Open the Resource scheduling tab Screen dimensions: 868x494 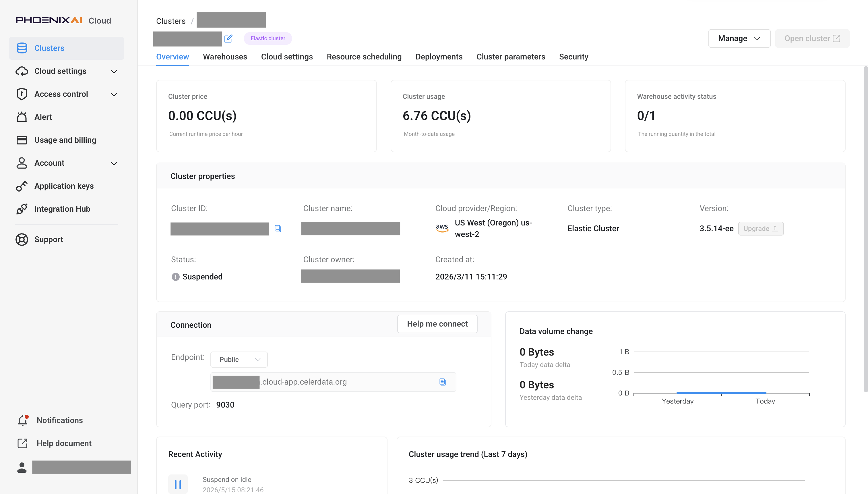pos(364,57)
